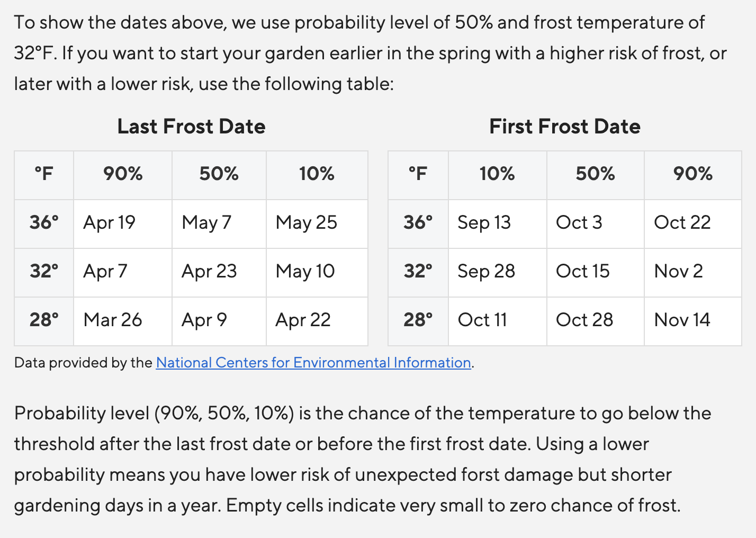
Task: Open National Centers for Environmental Information link
Action: tap(313, 363)
